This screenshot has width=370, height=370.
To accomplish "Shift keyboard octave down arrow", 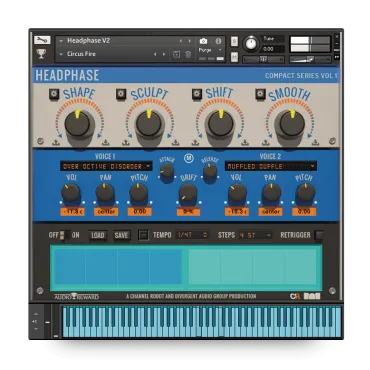I will (x=36, y=329).
